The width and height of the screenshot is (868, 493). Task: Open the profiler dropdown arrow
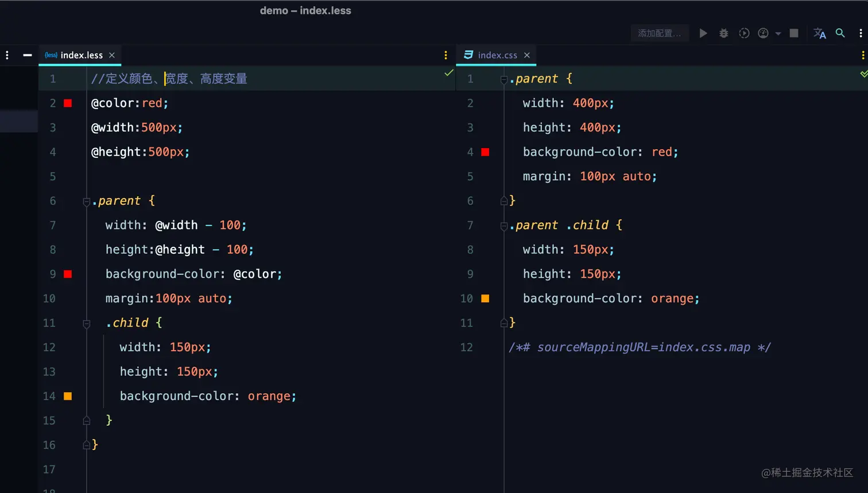(778, 34)
